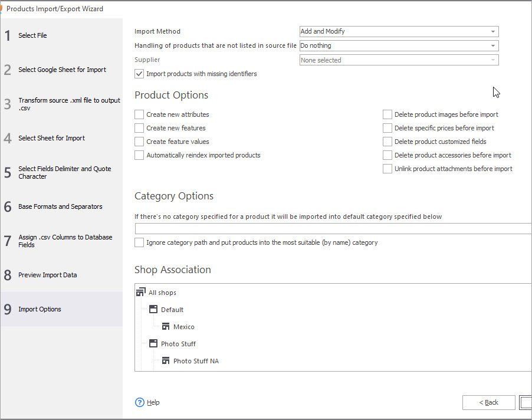Click the Mexico shop icon

(x=166, y=327)
